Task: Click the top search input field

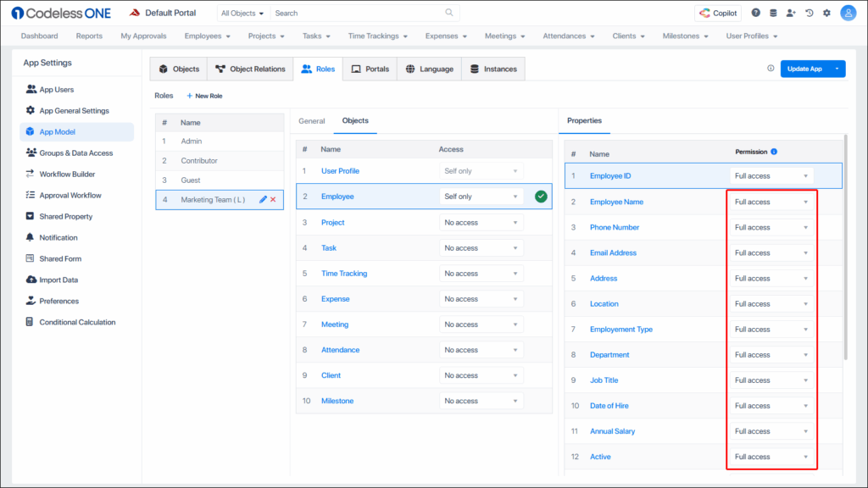Action: tap(359, 14)
